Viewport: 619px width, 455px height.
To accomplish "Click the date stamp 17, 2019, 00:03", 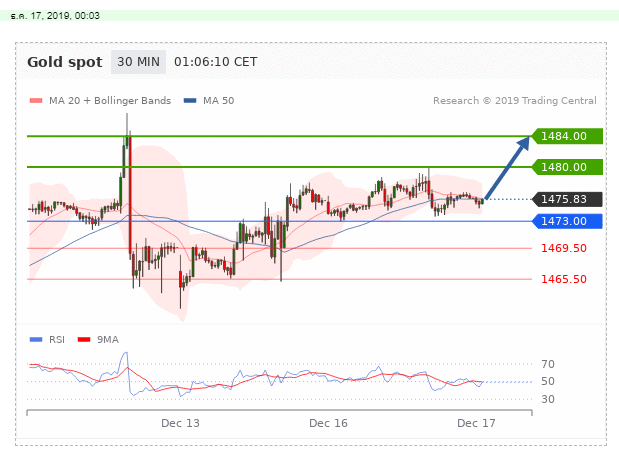I will pos(55,16).
